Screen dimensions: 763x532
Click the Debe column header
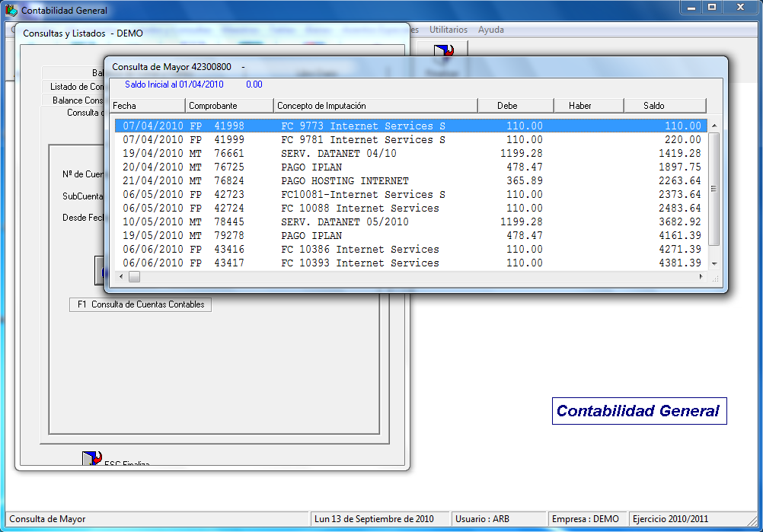tap(516, 106)
